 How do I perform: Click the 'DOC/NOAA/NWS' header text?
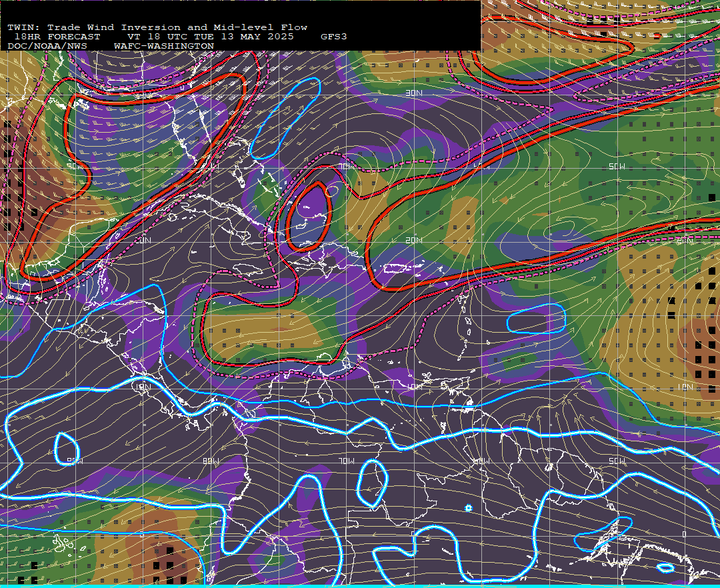click(47, 47)
